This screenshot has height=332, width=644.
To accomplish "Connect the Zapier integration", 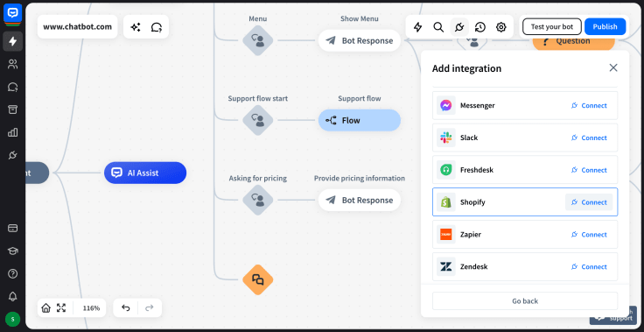I will pos(589,235).
